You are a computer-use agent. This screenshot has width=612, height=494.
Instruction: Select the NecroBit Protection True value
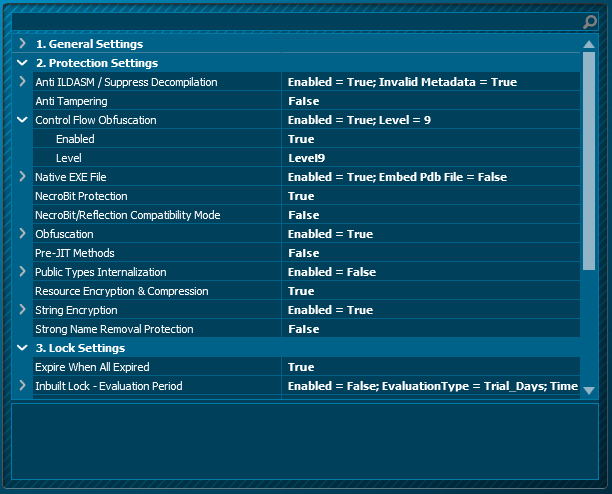pyautogui.click(x=301, y=196)
